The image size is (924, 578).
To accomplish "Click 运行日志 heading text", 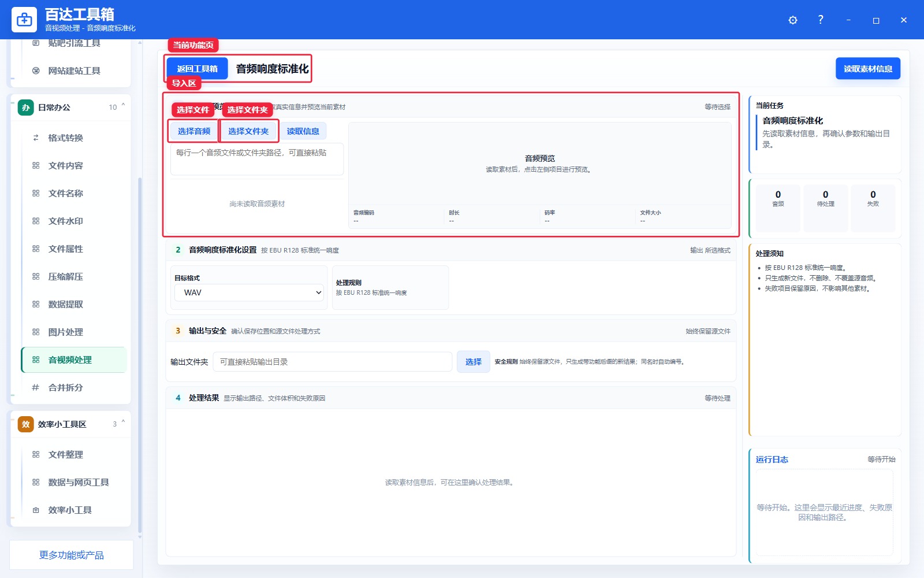I will click(x=772, y=460).
